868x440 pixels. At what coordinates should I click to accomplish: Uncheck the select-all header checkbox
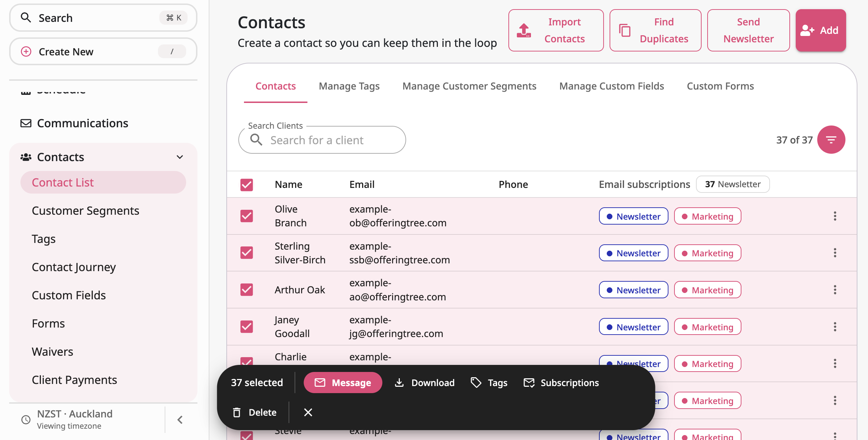[x=247, y=184]
